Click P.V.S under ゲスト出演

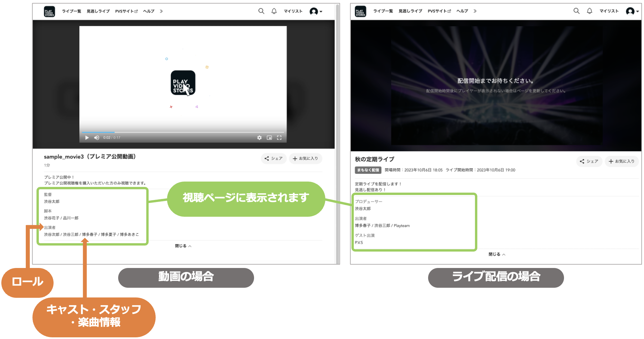(x=359, y=243)
